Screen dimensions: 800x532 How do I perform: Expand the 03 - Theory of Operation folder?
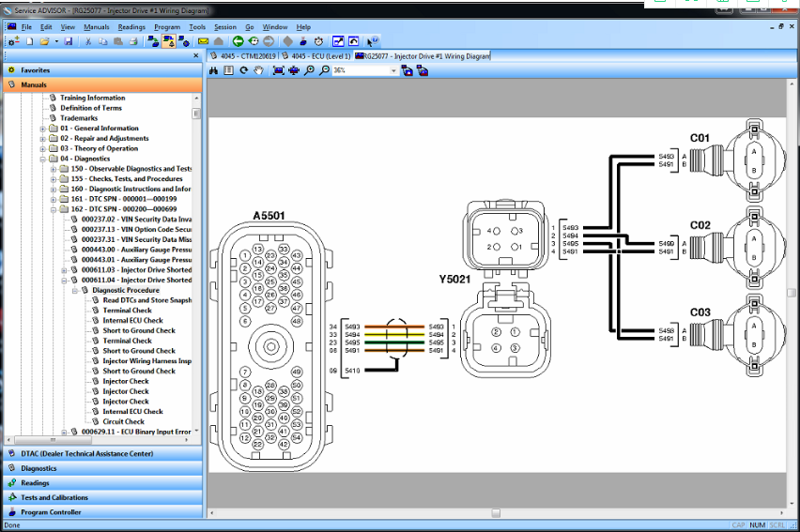pos(43,149)
